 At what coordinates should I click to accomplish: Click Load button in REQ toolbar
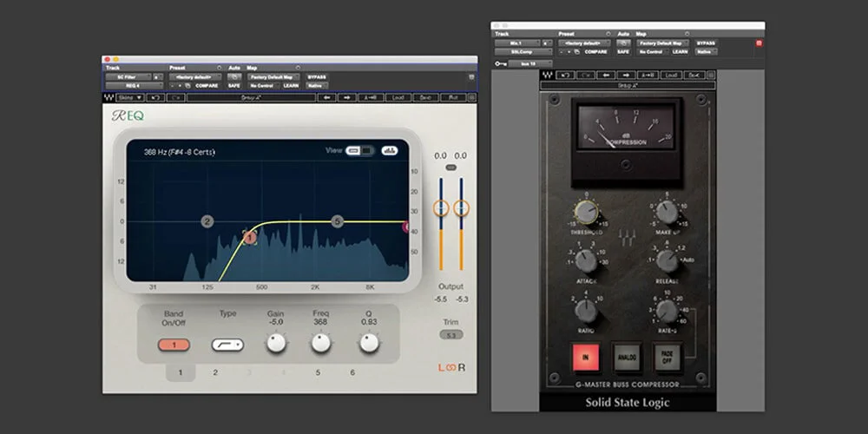398,97
